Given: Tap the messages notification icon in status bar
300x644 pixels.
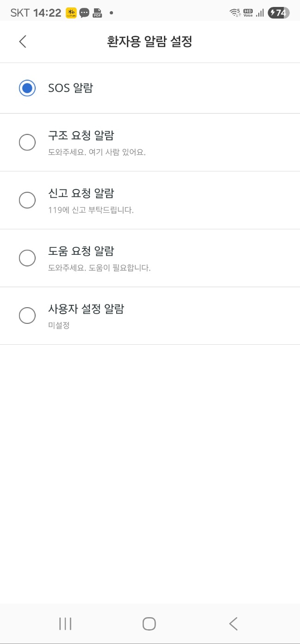Looking at the screenshot, I should 84,13.
